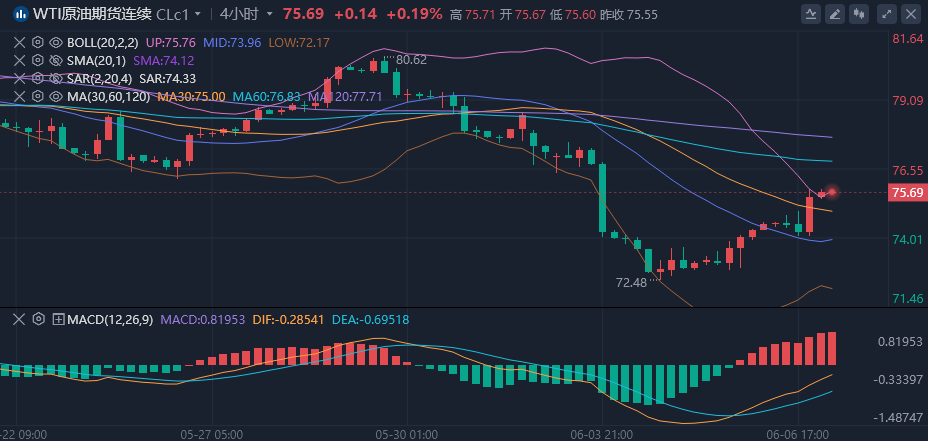
Task: Click the current price tag 75.69 on axis
Action: coord(906,193)
